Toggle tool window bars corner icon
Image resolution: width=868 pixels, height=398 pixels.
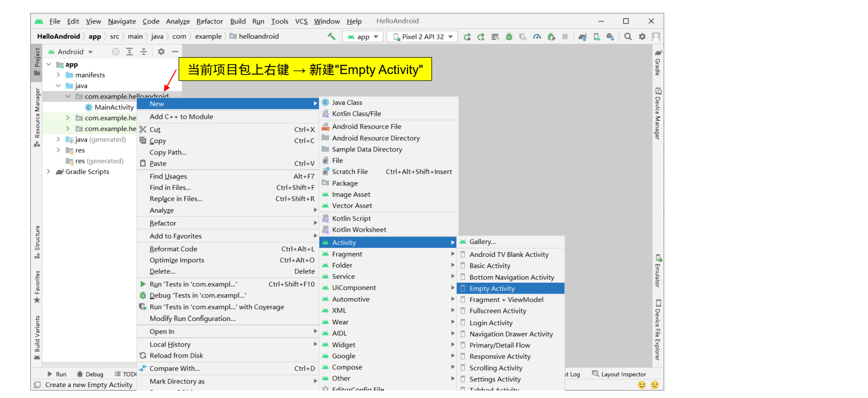click(37, 385)
